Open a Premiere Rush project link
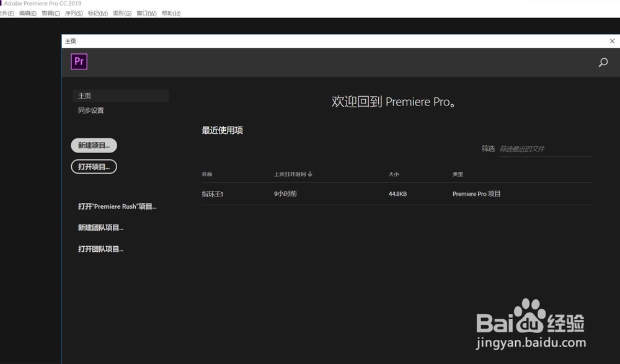 click(x=117, y=206)
